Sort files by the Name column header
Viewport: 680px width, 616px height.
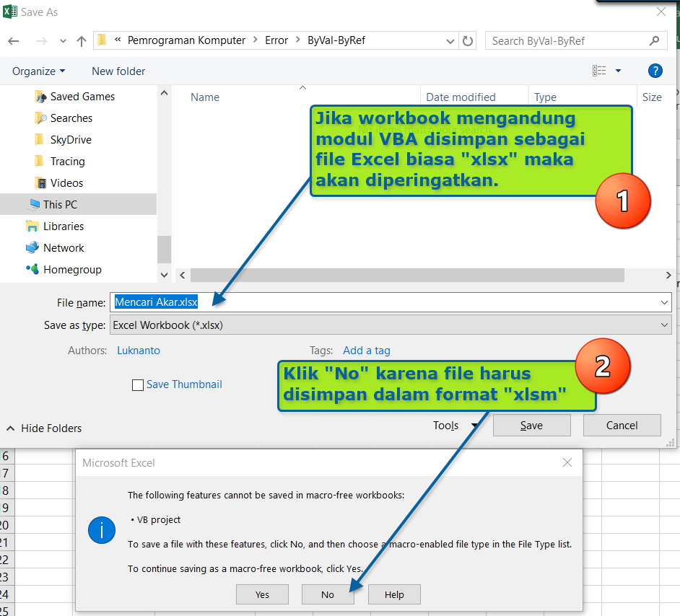tap(204, 97)
